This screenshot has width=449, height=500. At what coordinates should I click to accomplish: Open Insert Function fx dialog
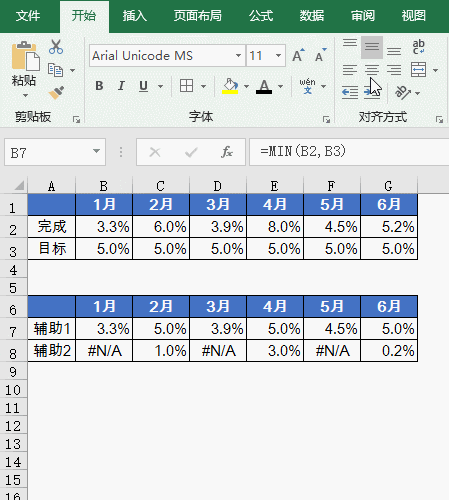[x=227, y=152]
